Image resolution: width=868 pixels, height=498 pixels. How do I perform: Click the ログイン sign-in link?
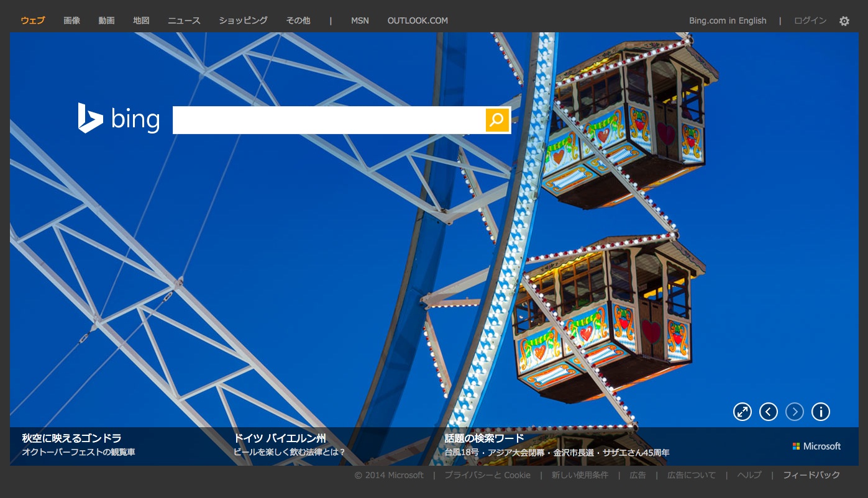pyautogui.click(x=810, y=20)
